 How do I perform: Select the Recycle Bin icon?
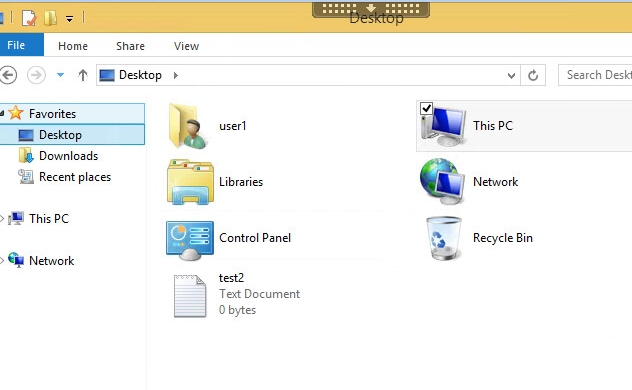443,238
